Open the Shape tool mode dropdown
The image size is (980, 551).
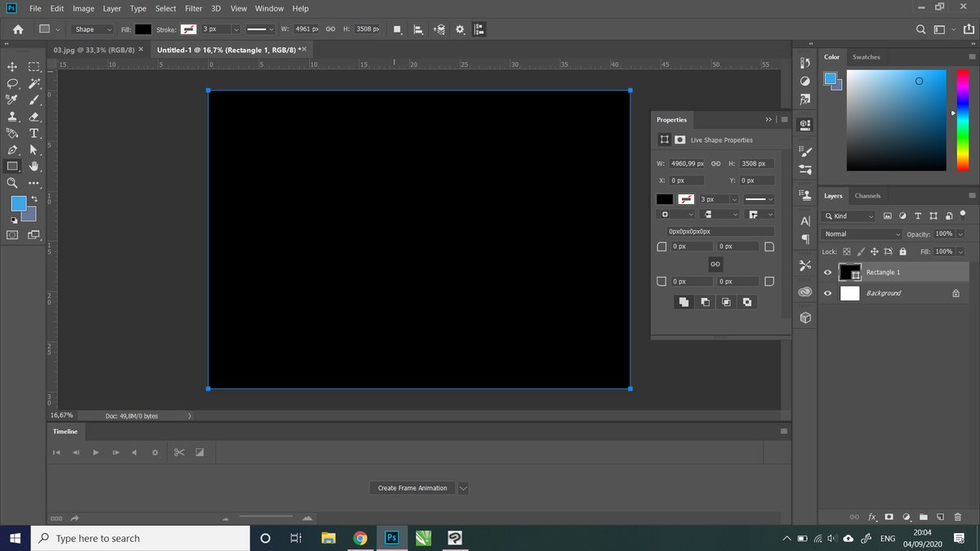pyautogui.click(x=92, y=29)
